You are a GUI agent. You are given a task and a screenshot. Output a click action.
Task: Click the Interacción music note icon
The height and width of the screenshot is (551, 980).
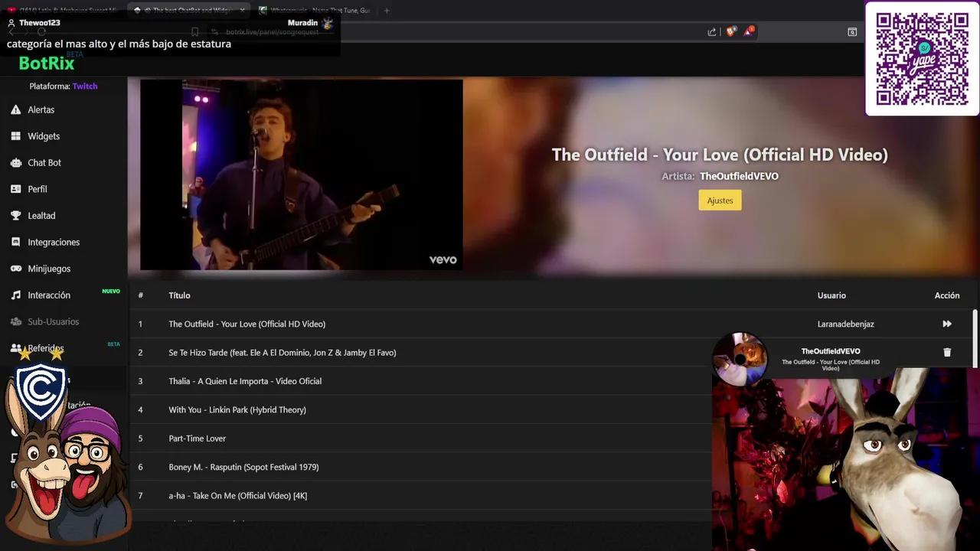pyautogui.click(x=15, y=295)
